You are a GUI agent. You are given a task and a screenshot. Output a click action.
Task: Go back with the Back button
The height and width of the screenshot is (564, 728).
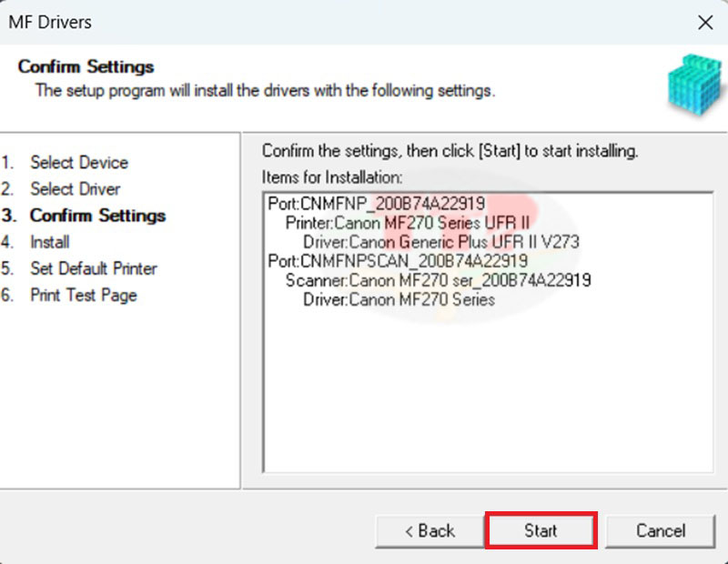[430, 530]
